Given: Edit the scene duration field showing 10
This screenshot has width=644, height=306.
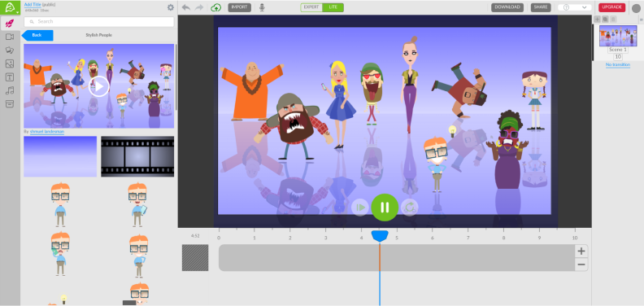Looking at the screenshot, I should point(618,57).
